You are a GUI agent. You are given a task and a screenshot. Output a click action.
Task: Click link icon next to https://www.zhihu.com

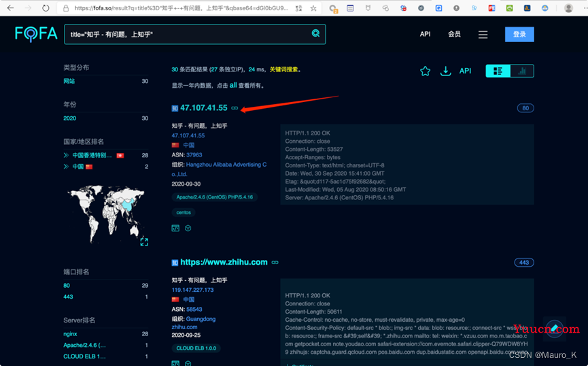(x=275, y=263)
